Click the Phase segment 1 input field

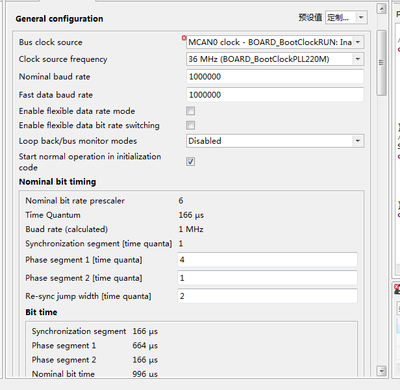(267, 260)
